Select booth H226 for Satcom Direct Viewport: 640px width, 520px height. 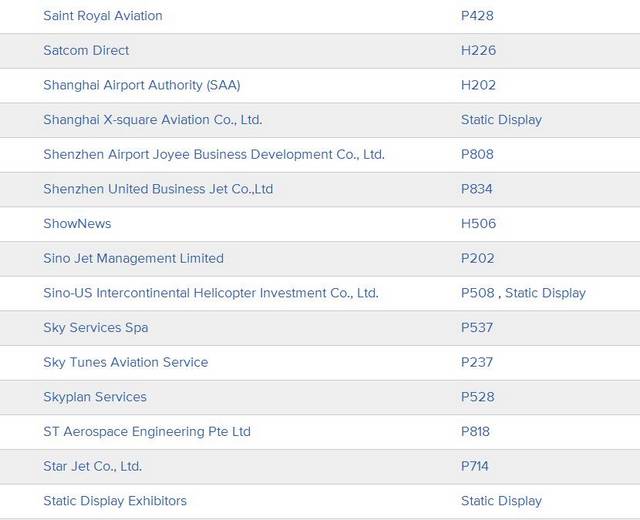pos(478,50)
